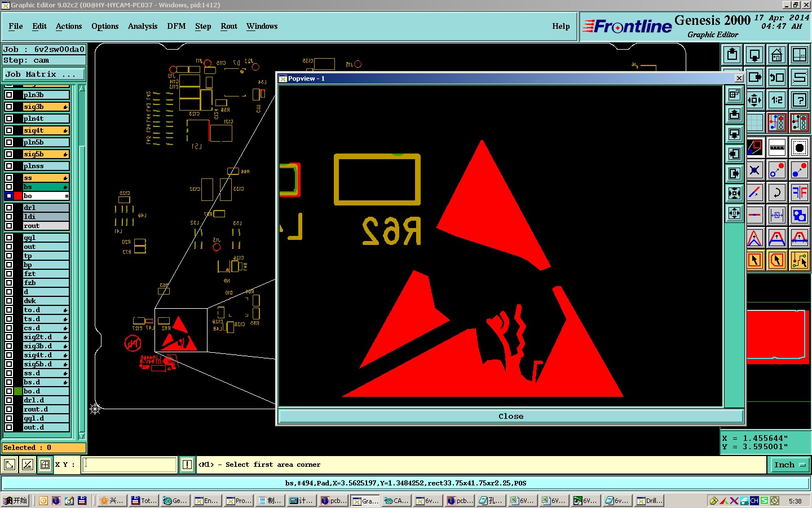Click the Close button in Popview
The width and height of the screenshot is (812, 508).
pyautogui.click(x=511, y=416)
